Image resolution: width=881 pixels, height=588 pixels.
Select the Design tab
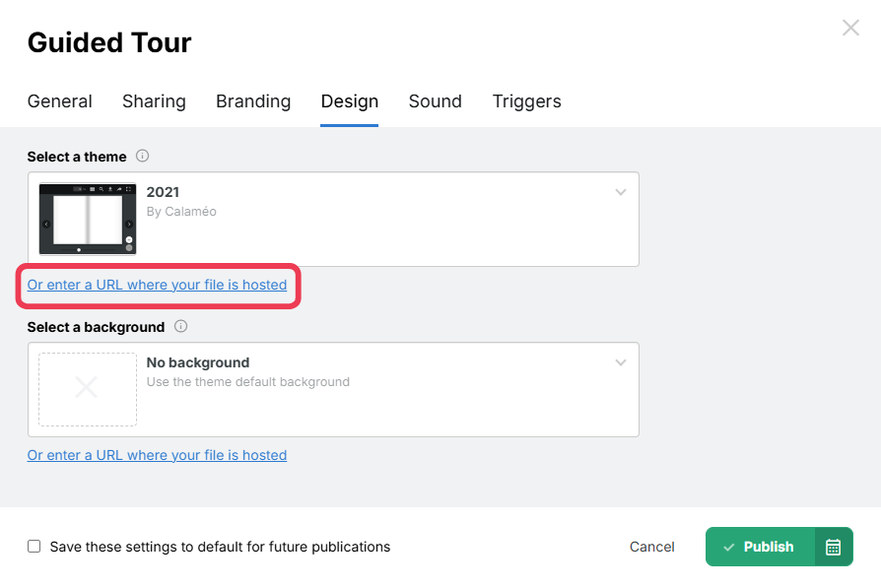[350, 101]
